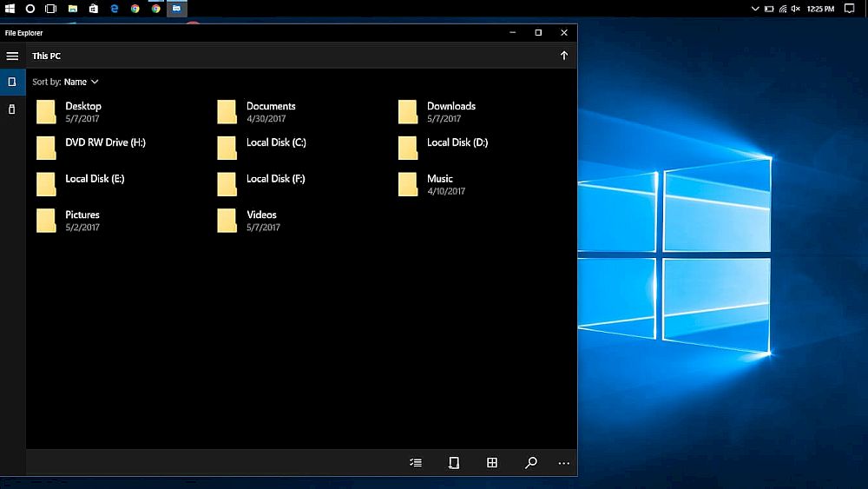Viewport: 868px width, 489px height.
Task: Click the "Pictures" folder name text
Action: (82, 215)
